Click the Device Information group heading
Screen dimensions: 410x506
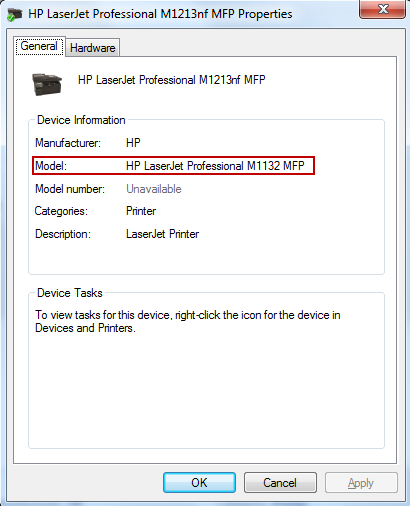(x=81, y=120)
